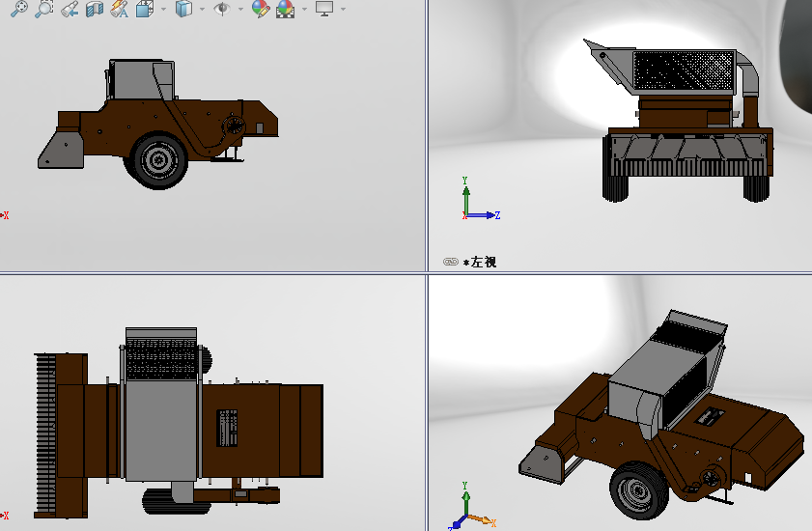Click the Apply Scene icon
The height and width of the screenshot is (531, 812).
286,9
